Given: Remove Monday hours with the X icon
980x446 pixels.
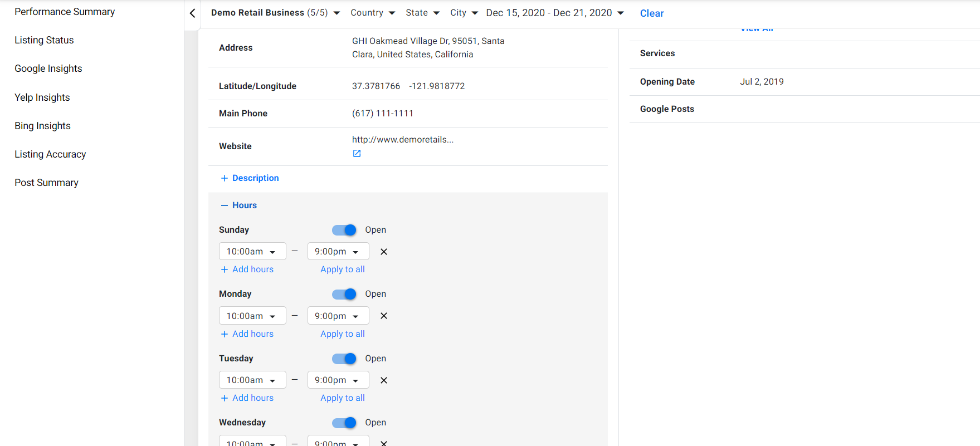Looking at the screenshot, I should point(384,316).
